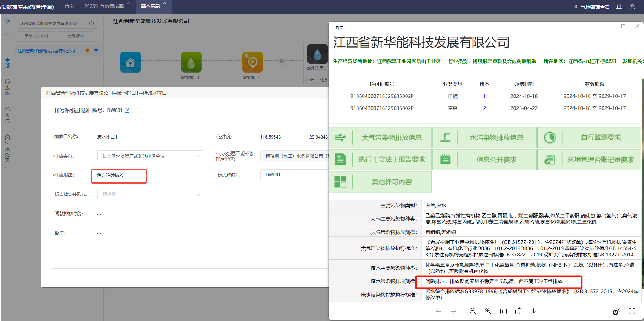Click the 申领 row permit number
Viewport: 644px width, 321px height.
pyautogui.click(x=382, y=96)
